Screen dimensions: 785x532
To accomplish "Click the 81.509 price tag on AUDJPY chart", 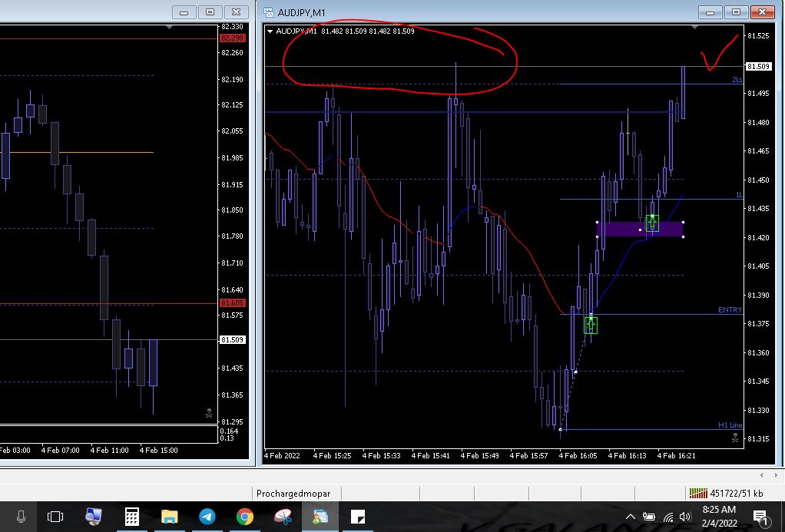I will coord(758,66).
